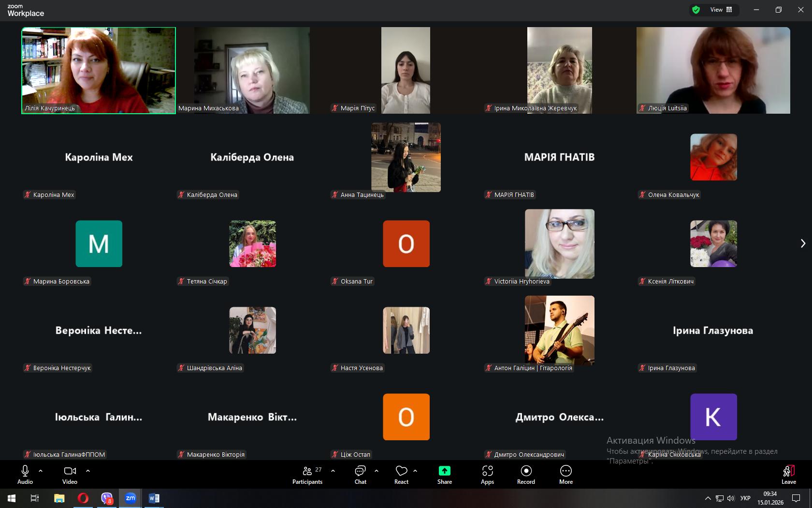Open the Apps menu
Viewport: 812px width, 508px height.
[487, 474]
